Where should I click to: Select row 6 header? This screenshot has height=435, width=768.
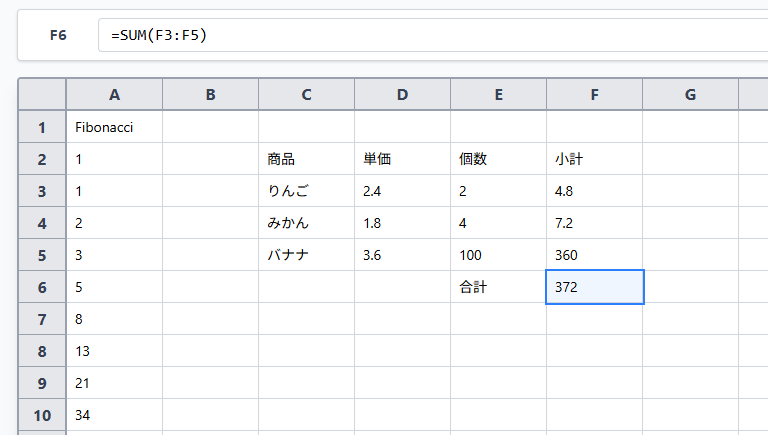coord(42,287)
